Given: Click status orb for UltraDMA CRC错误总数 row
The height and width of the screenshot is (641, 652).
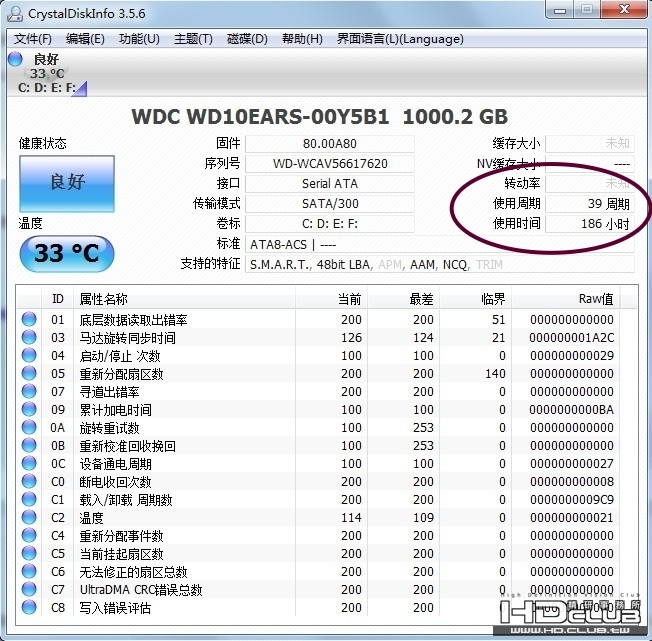Looking at the screenshot, I should (x=29, y=589).
